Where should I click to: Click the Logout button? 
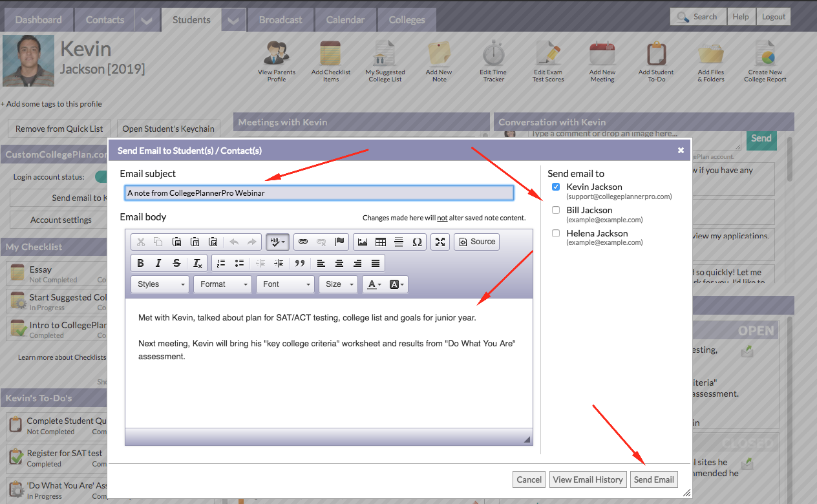pos(774,17)
